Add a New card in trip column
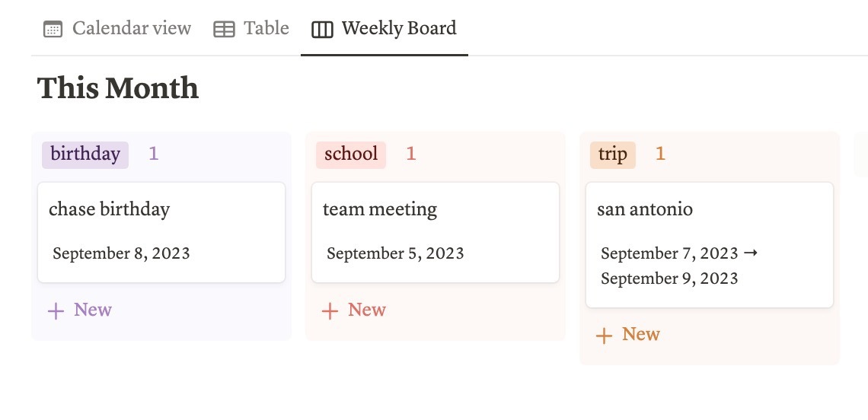 coord(627,334)
